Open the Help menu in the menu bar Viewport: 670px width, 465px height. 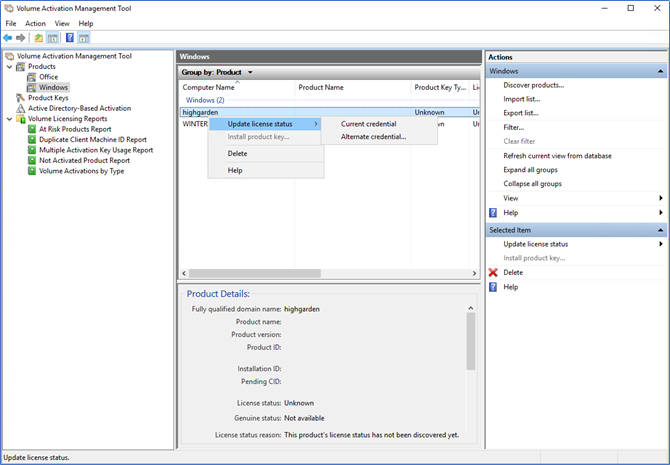coord(86,24)
